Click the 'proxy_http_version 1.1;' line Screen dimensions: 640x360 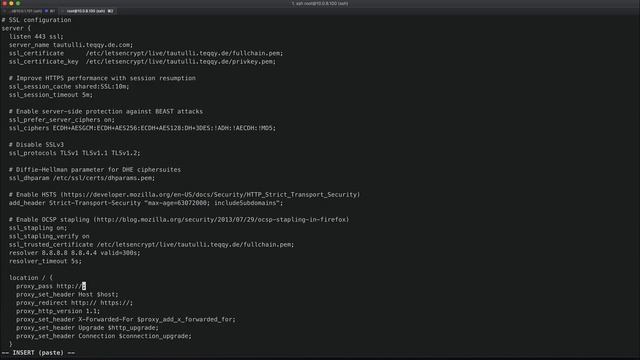58,311
